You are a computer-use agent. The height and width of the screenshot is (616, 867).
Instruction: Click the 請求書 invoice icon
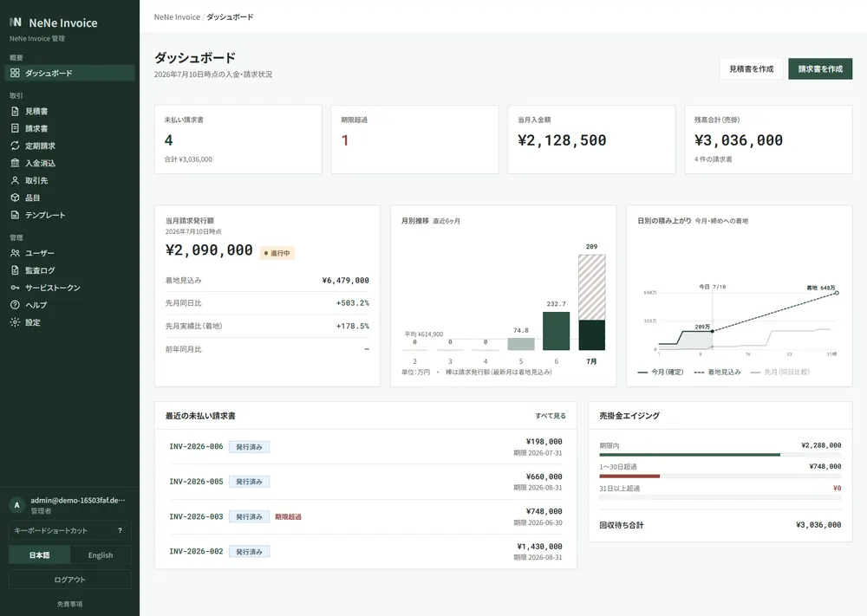pyautogui.click(x=15, y=128)
